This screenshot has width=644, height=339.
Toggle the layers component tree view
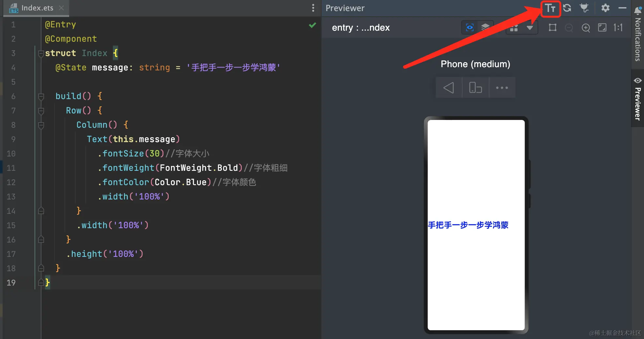485,28
